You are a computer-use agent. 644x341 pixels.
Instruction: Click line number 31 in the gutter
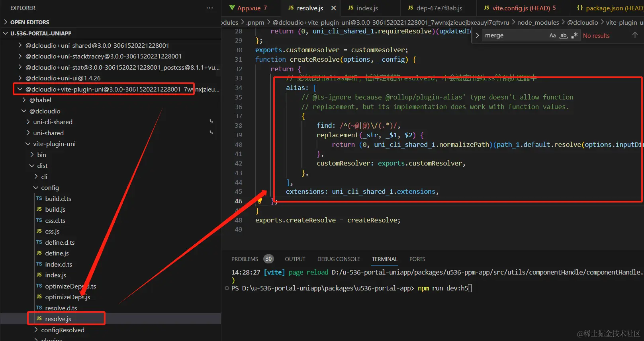pos(239,59)
